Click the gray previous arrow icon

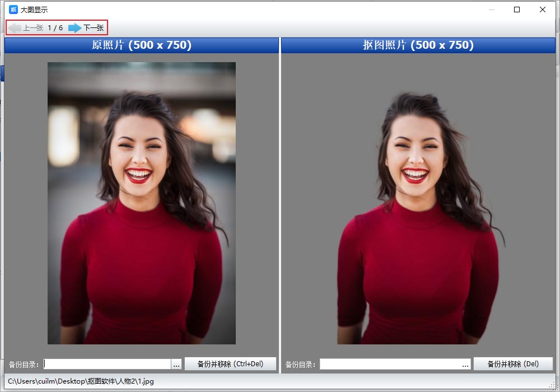(x=15, y=28)
